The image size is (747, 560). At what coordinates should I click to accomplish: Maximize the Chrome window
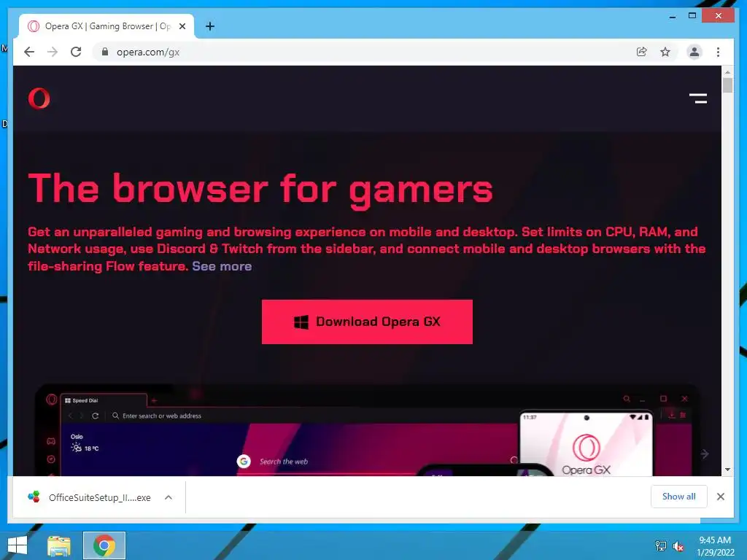[x=692, y=16]
